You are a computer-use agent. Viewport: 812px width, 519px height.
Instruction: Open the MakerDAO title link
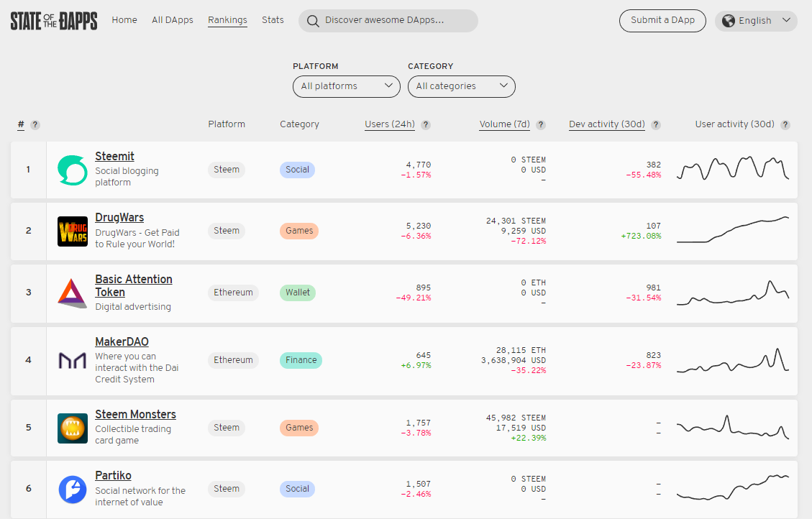tap(122, 342)
